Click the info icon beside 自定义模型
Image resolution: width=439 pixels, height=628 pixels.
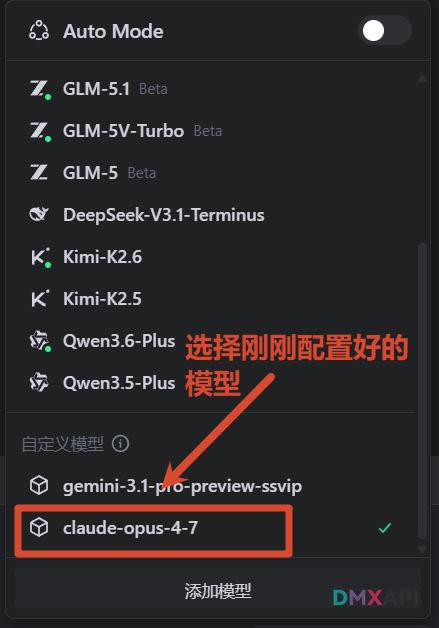click(121, 444)
